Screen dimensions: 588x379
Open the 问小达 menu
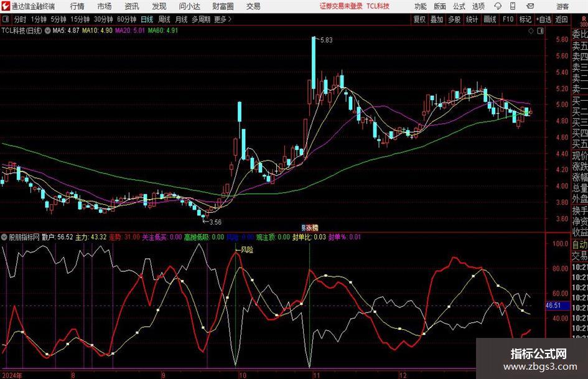[x=189, y=6]
